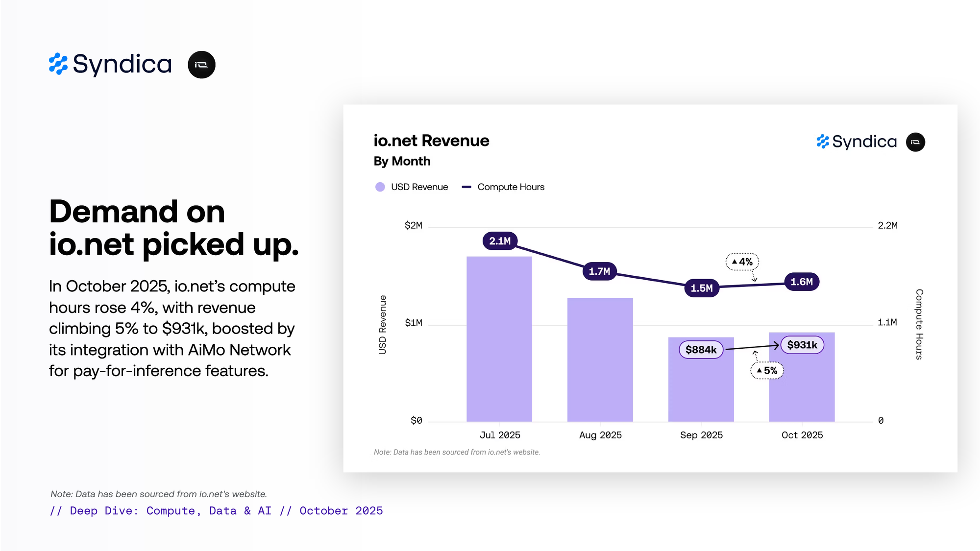Click the io.net icon in chart corner
Screen dimensions: 980x551
pyautogui.click(x=915, y=142)
